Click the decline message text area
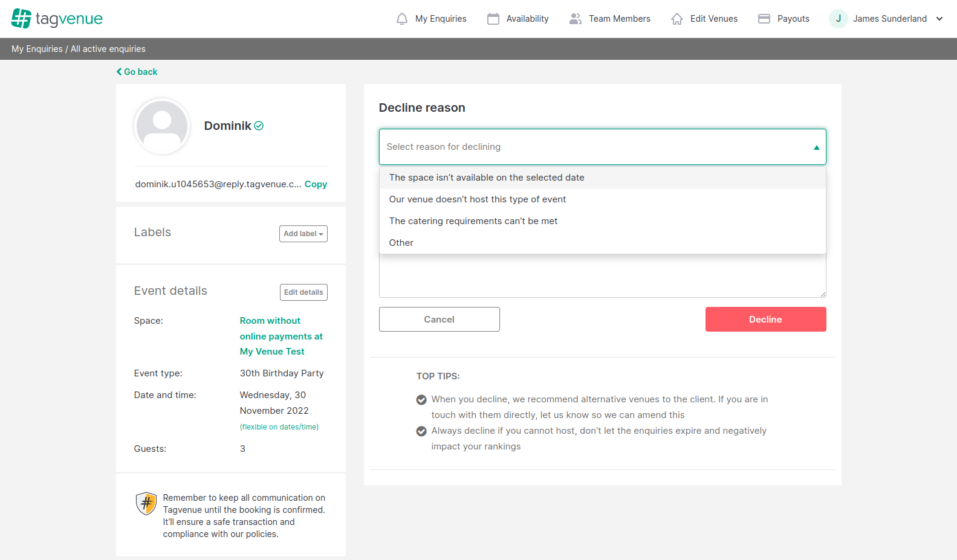Screen dimensions: 957x560 tap(602, 275)
